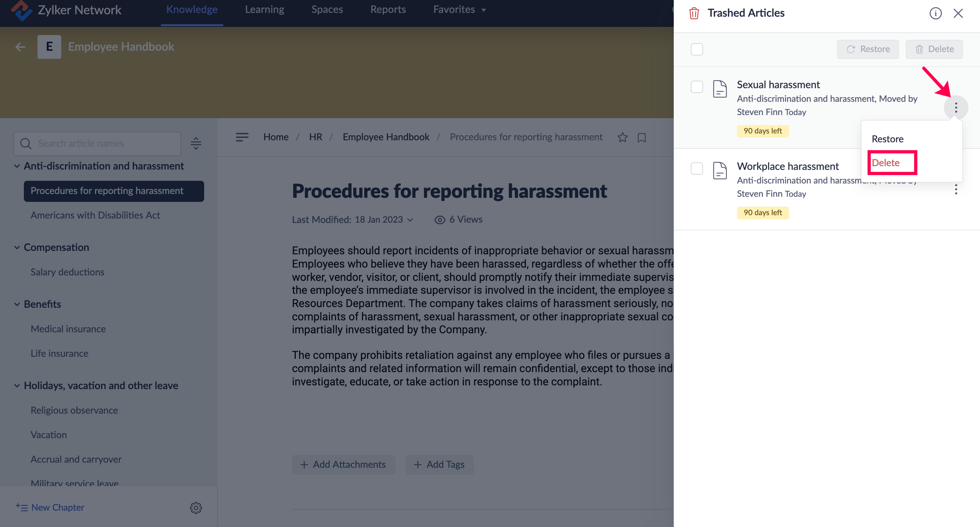The height and width of the screenshot is (527, 980).
Task: Expand Last Modified date dropdown
Action: 410,220
